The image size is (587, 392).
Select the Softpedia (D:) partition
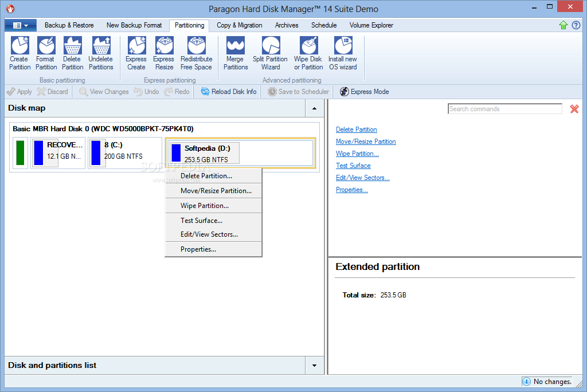[x=240, y=153]
